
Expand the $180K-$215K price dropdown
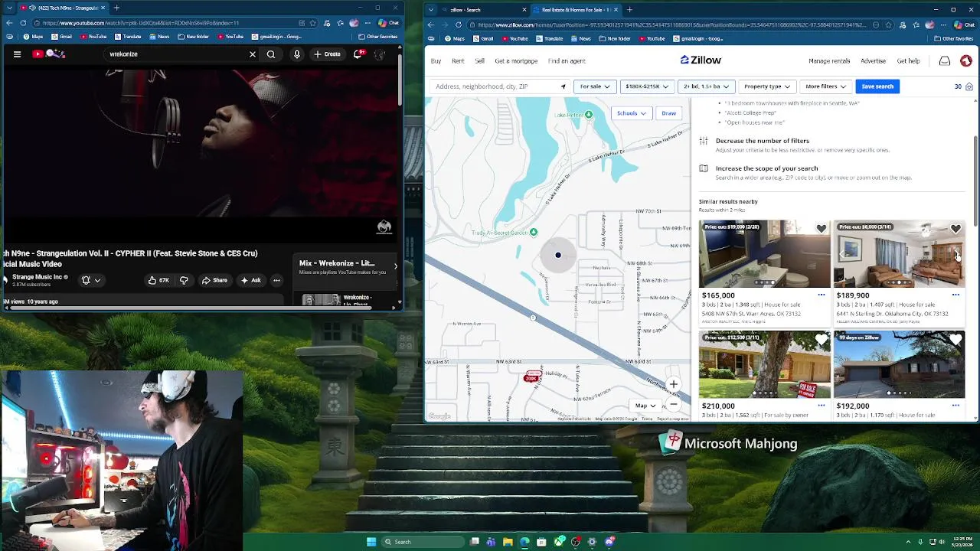647,86
